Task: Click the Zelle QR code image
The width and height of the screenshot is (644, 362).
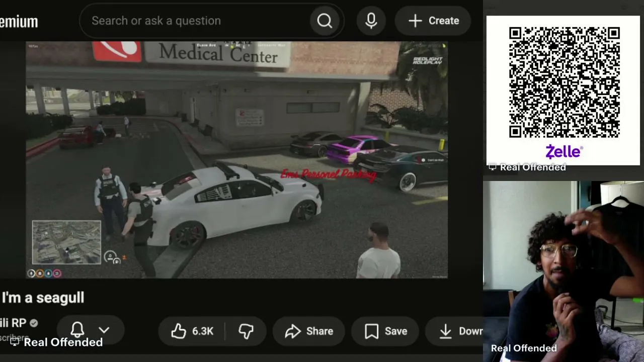Action: [x=564, y=82]
